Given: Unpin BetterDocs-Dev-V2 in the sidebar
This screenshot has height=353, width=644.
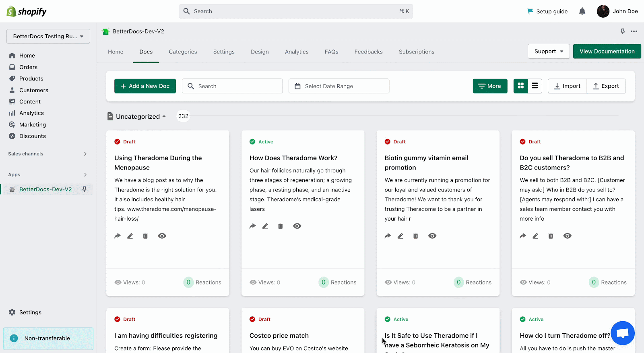Looking at the screenshot, I should [84, 189].
